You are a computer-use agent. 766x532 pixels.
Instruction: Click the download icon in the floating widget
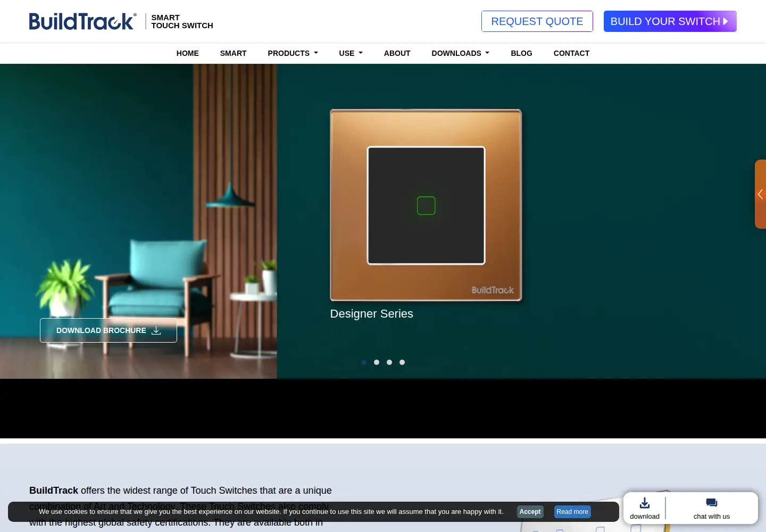coord(645,503)
